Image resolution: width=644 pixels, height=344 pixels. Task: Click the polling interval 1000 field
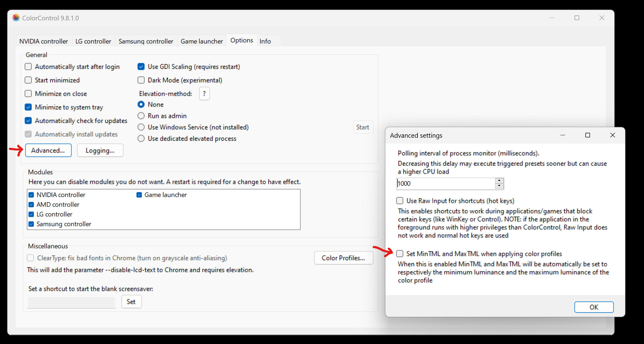pos(446,183)
